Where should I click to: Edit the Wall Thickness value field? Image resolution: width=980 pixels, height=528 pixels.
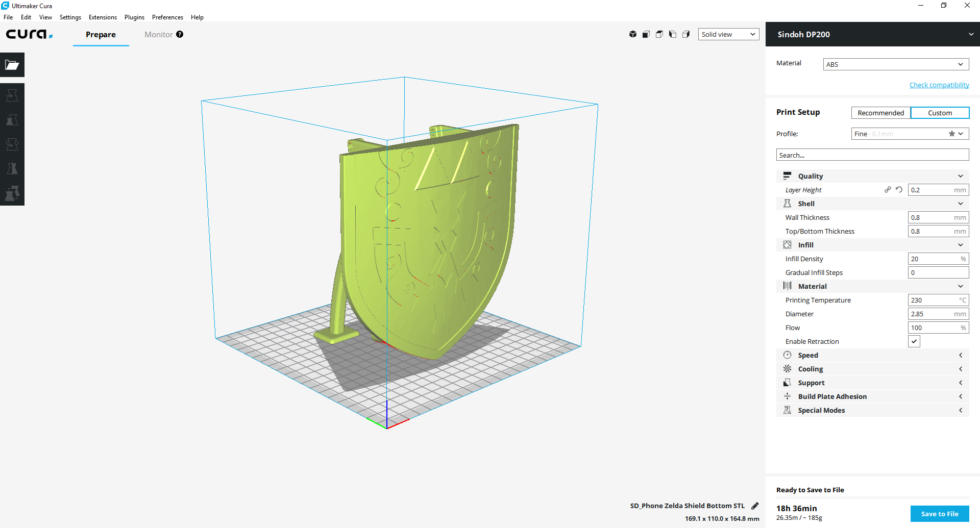938,217
